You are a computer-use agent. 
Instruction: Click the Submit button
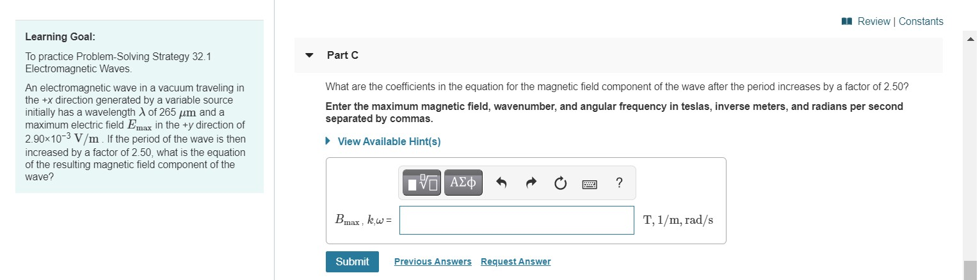(x=352, y=261)
